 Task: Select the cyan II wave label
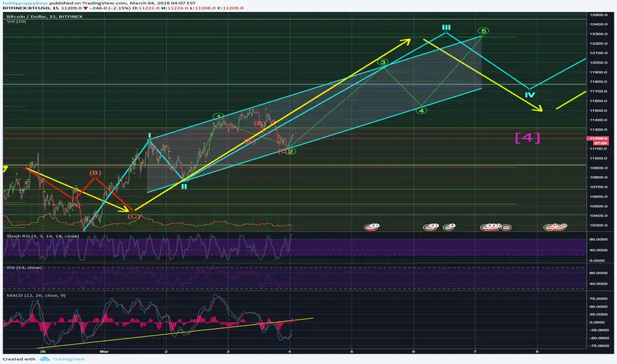click(184, 187)
